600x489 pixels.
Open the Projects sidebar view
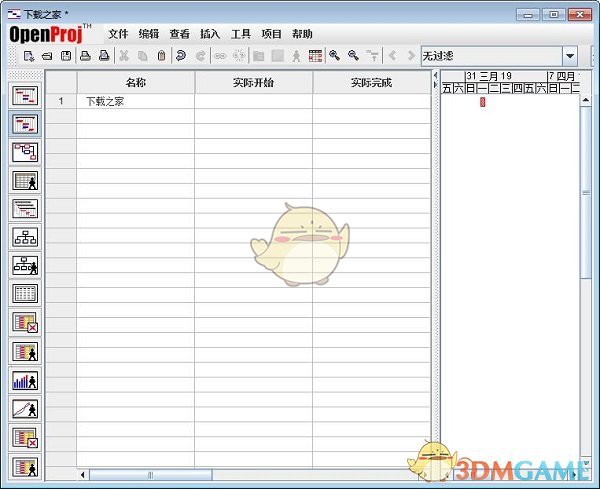(25, 209)
